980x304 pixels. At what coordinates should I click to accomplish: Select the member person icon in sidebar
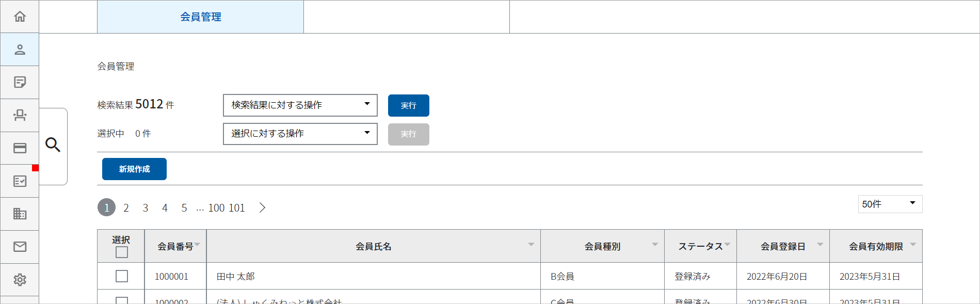[x=20, y=50]
